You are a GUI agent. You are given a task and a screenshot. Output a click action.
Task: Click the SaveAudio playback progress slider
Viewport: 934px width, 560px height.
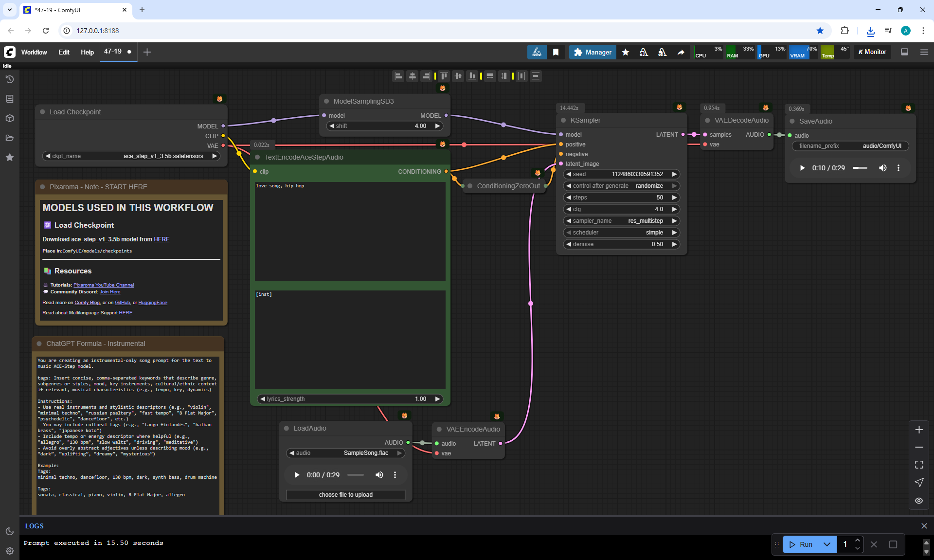(860, 168)
